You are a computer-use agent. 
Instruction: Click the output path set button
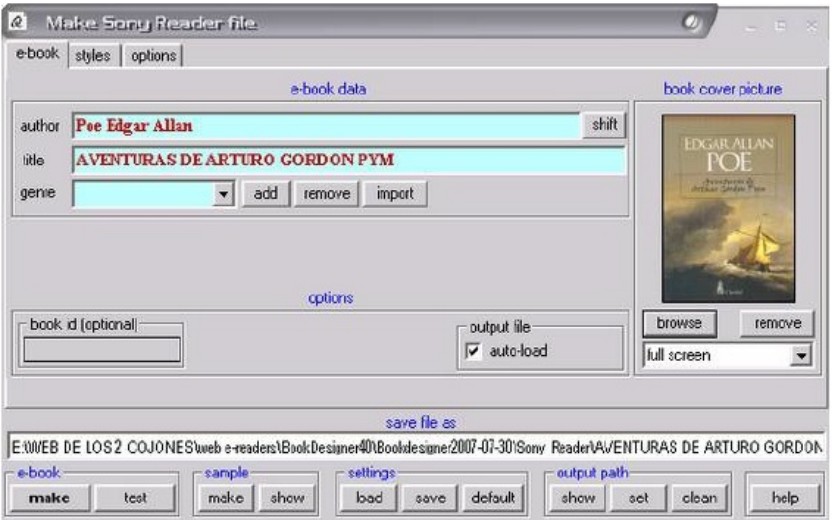[638, 498]
